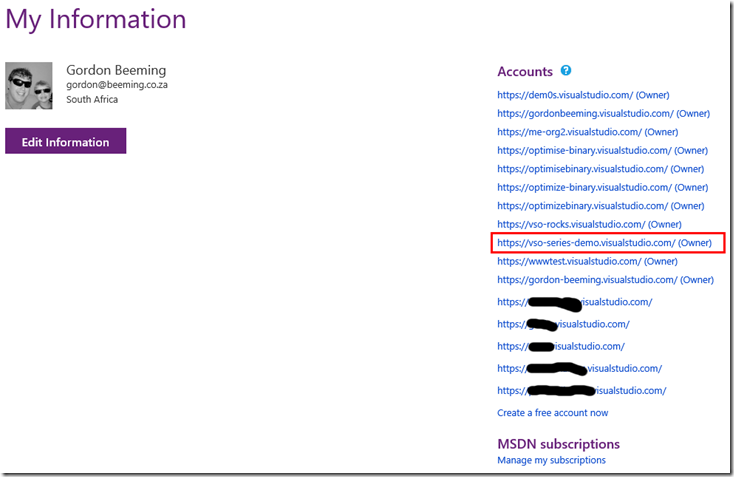Open the vso-series-demo.visualstudio.com account link
Viewport: 734px width, 477px height.
pos(604,243)
